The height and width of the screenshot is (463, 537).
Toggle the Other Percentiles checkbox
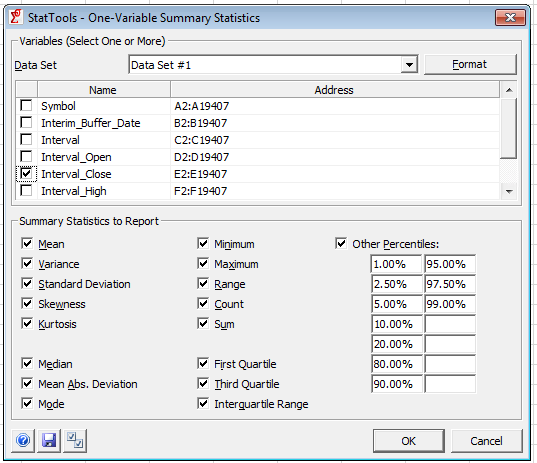tap(341, 244)
